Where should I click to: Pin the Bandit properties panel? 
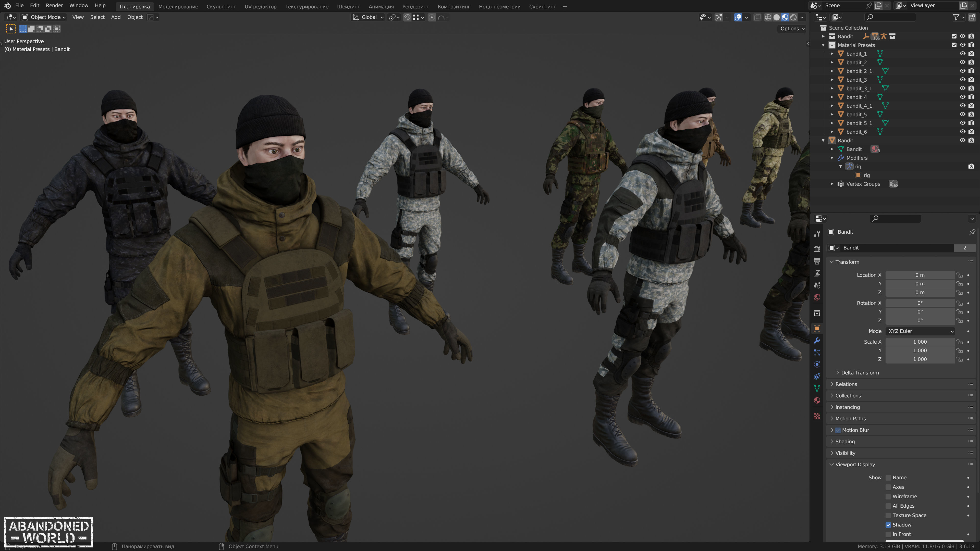point(972,232)
